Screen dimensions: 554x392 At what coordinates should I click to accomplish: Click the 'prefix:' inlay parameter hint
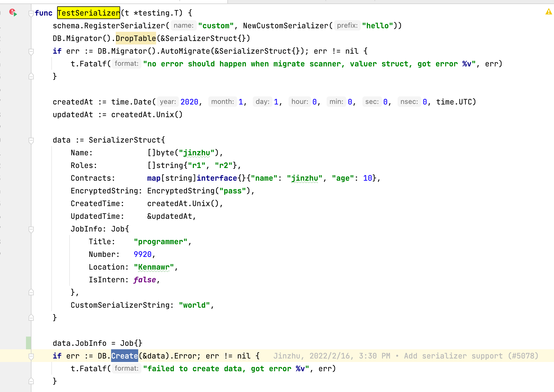pyautogui.click(x=347, y=26)
